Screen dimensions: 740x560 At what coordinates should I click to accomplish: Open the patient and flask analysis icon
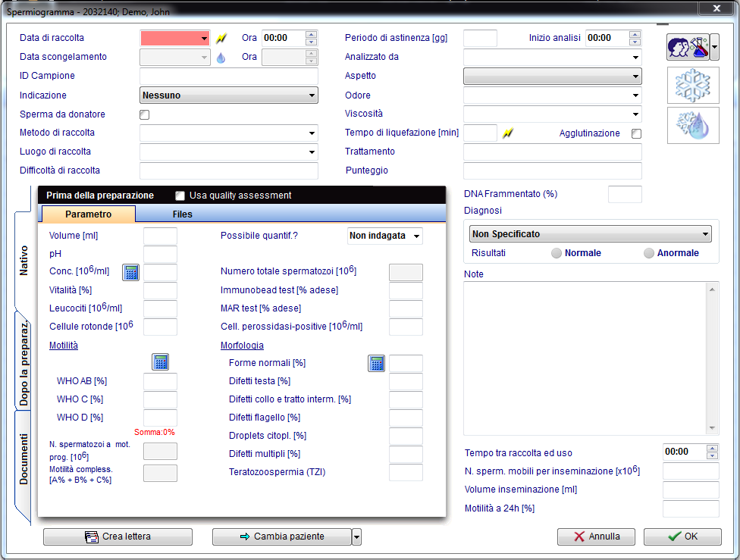[x=688, y=47]
